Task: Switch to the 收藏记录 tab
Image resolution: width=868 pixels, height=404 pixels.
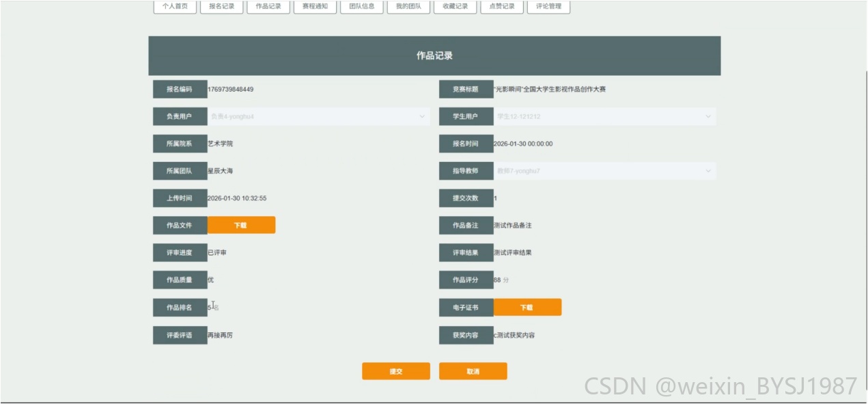Action: pos(455,7)
